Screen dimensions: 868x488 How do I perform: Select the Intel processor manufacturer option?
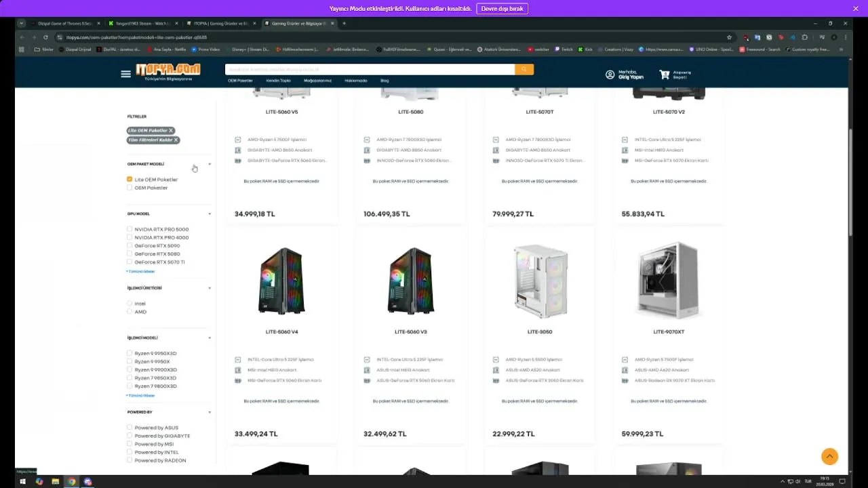[130, 304]
